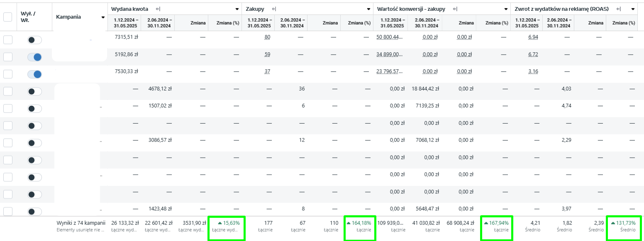This screenshot has height=241, width=644.
Task: Open the underlined 80 purchases value
Action: pyautogui.click(x=267, y=37)
